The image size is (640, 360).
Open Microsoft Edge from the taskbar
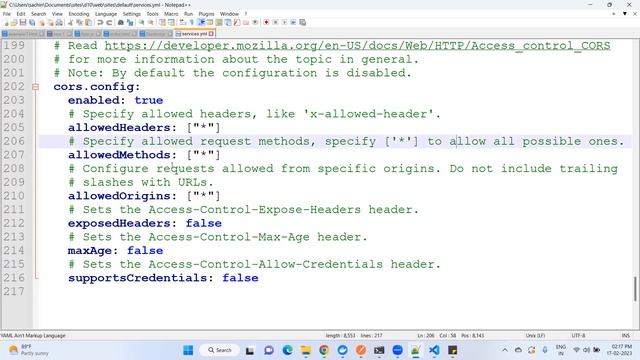pyautogui.click(x=287, y=350)
